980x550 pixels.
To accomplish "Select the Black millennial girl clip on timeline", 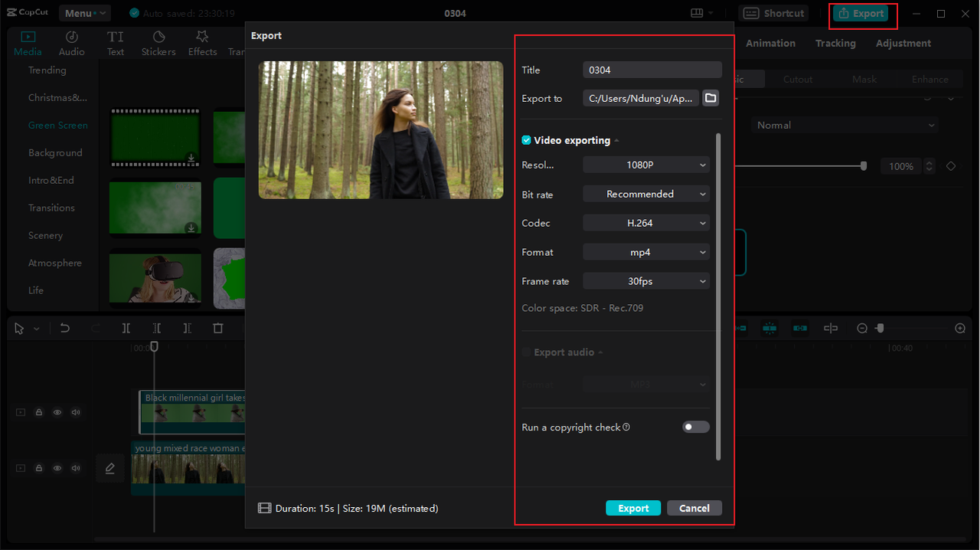I will 192,412.
